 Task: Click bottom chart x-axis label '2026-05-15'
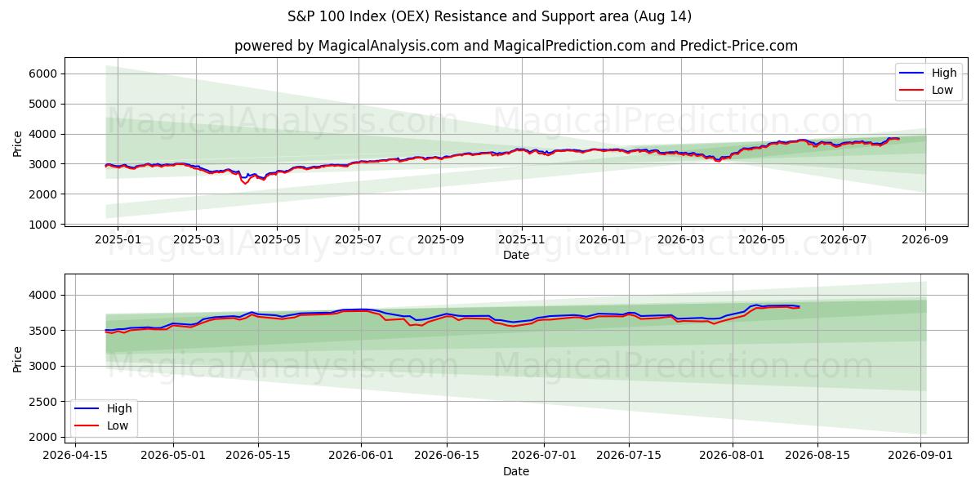pyautogui.click(x=259, y=456)
